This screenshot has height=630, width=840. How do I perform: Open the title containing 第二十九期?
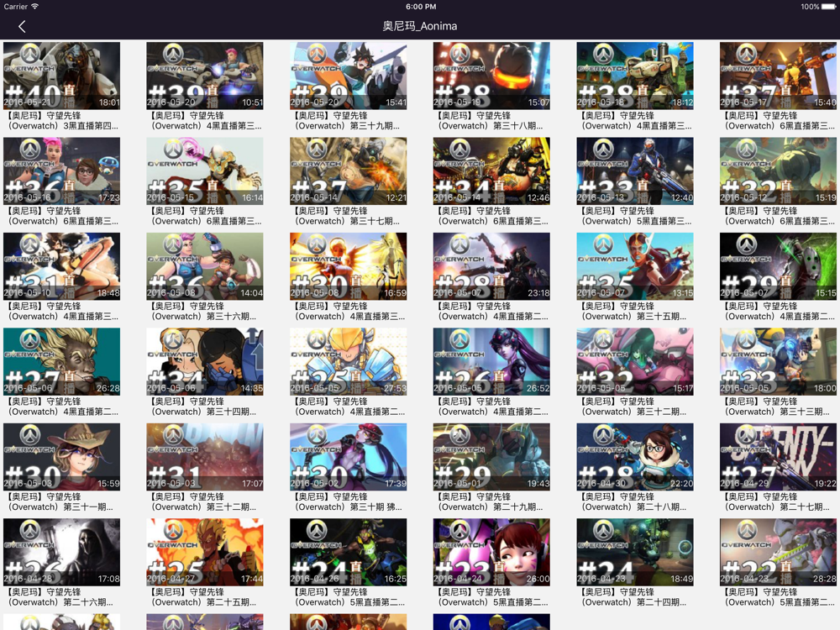[491, 502]
